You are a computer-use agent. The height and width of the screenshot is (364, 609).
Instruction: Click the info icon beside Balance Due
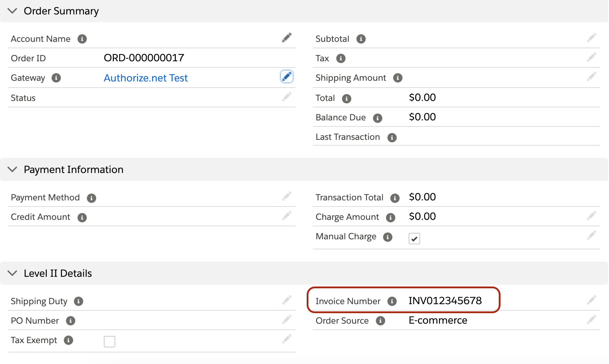(377, 118)
